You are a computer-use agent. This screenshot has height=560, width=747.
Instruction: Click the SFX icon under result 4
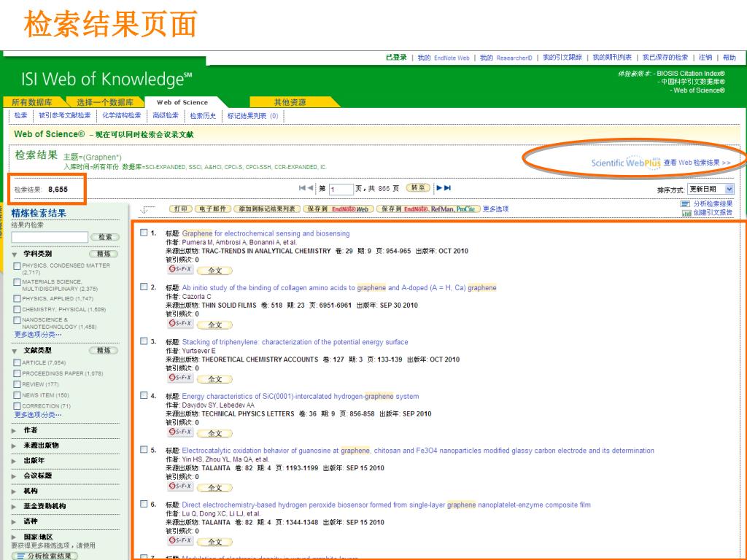tap(180, 432)
